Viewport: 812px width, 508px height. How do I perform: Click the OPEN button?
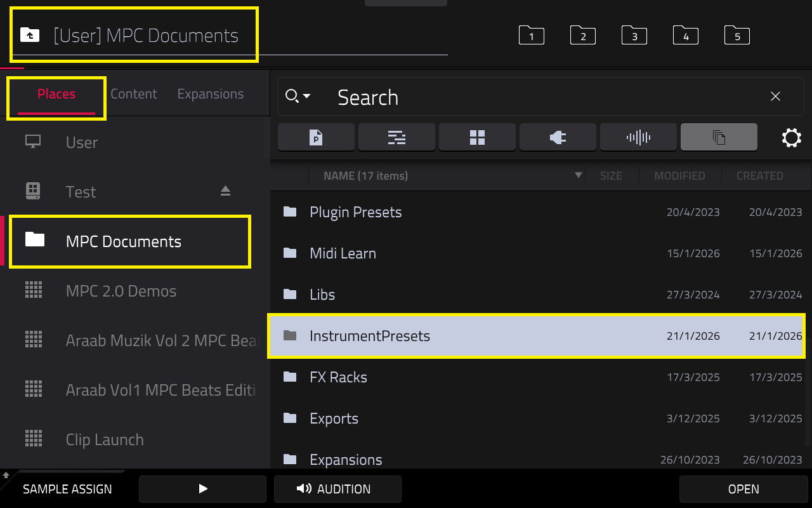click(743, 489)
